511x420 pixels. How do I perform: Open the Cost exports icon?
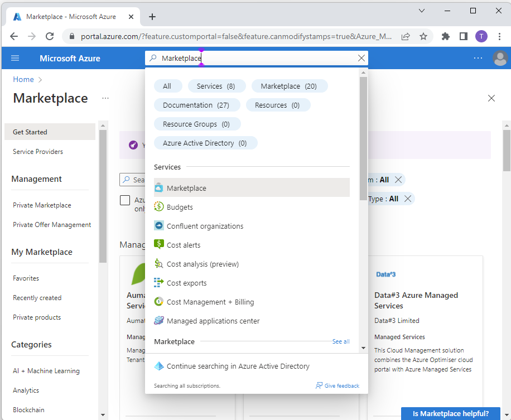point(158,282)
